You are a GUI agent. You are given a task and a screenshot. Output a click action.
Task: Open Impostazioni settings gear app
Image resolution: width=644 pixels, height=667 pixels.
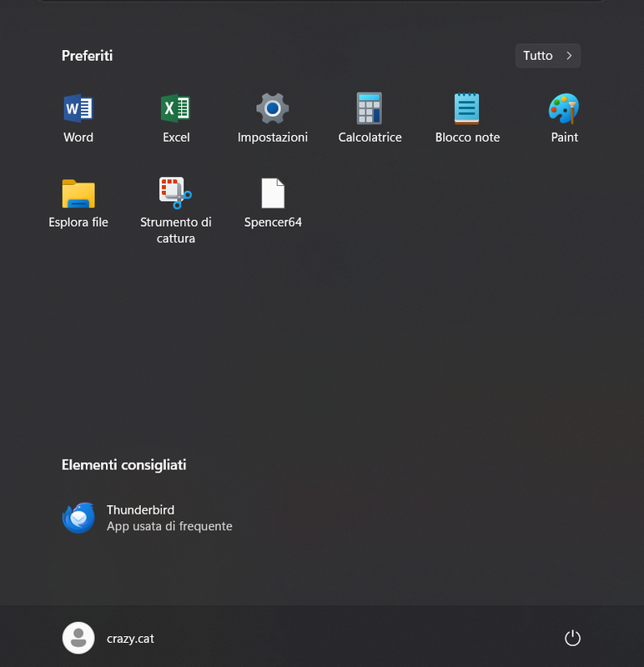[273, 118]
